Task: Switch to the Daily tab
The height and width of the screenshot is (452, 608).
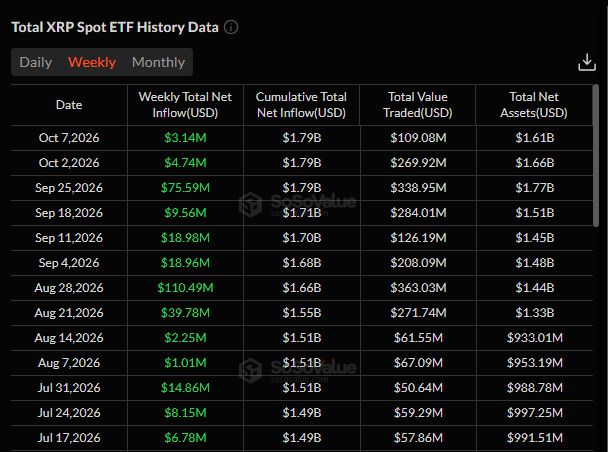Action: pyautogui.click(x=36, y=62)
